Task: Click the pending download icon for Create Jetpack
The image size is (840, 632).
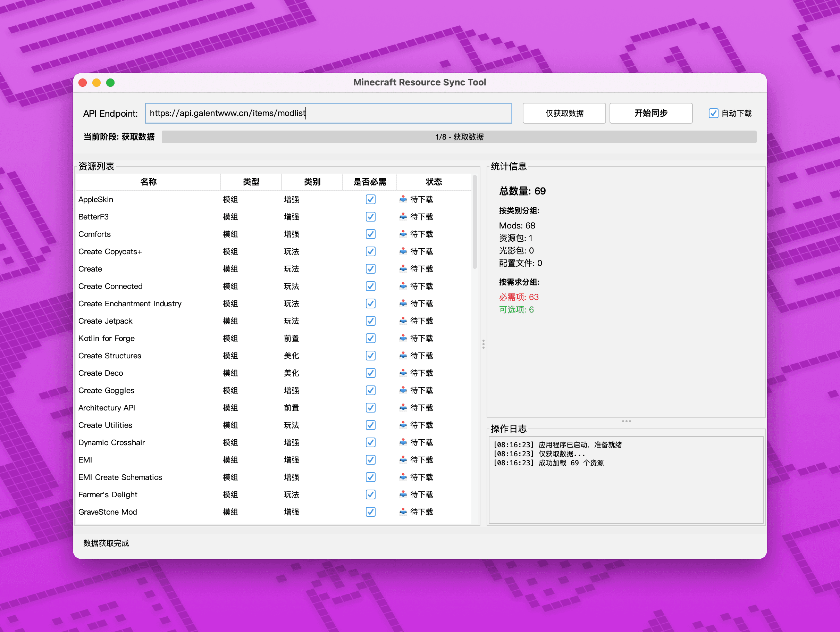Action: tap(403, 321)
